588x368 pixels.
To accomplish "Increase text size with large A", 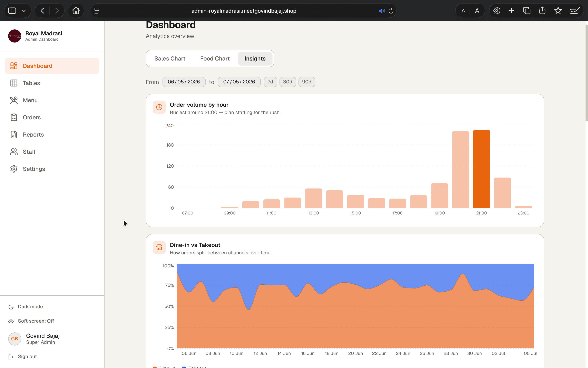I will 477,11.
